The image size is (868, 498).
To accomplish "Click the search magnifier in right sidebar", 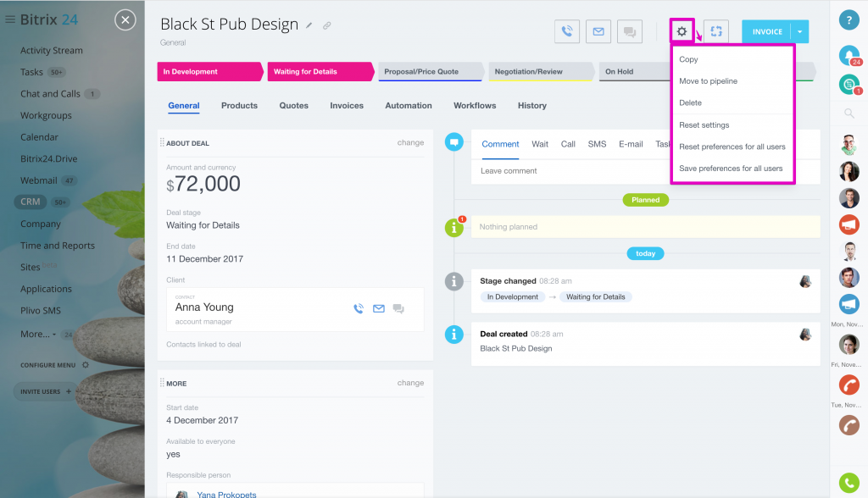I will 849,113.
